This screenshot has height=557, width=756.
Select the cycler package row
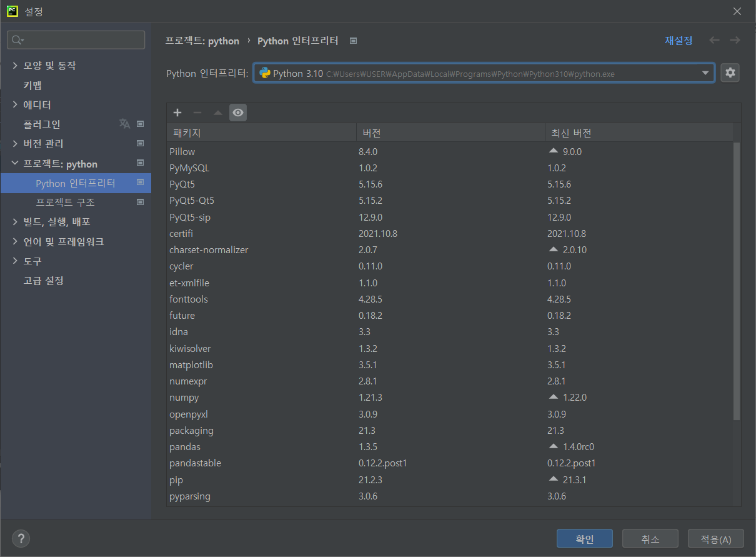450,266
